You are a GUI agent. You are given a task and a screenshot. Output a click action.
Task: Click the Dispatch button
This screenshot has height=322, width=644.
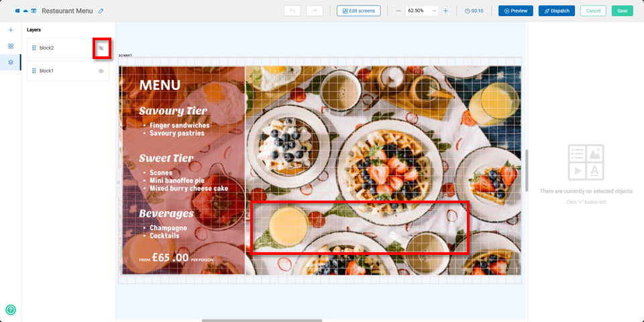557,11
